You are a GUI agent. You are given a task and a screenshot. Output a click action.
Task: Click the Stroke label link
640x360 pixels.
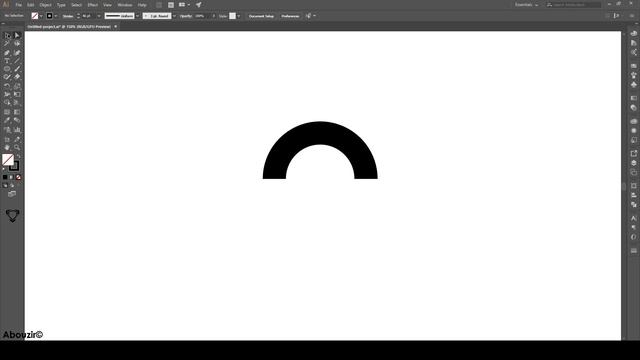click(x=68, y=16)
